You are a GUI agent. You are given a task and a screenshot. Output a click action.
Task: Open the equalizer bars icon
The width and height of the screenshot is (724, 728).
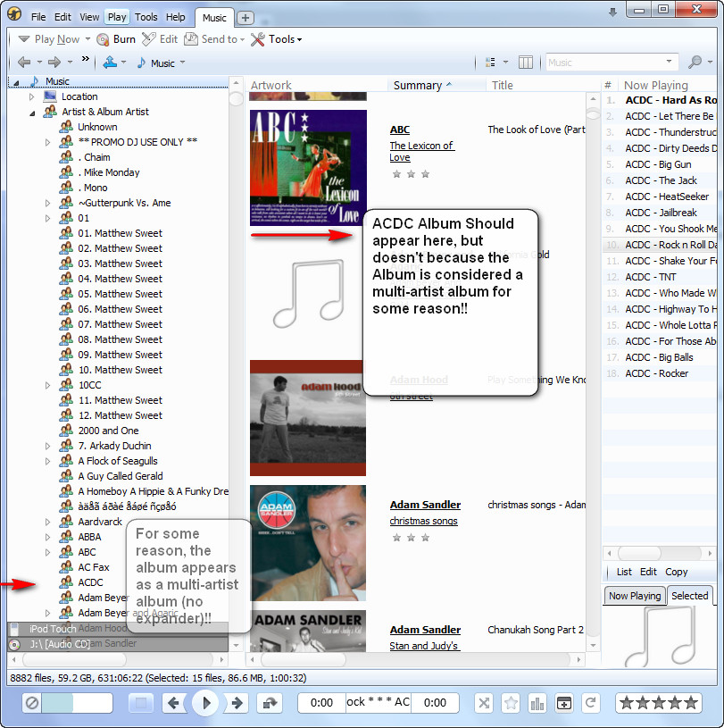[x=537, y=703]
